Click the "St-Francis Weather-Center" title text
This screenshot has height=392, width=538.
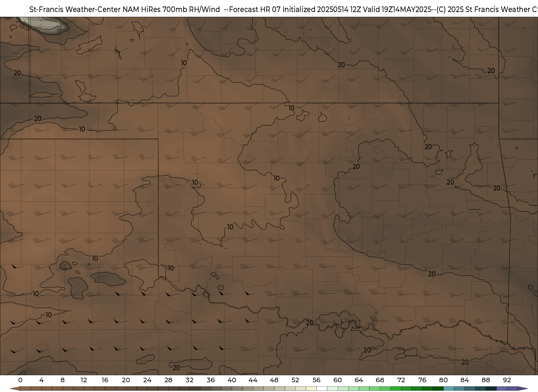point(75,10)
